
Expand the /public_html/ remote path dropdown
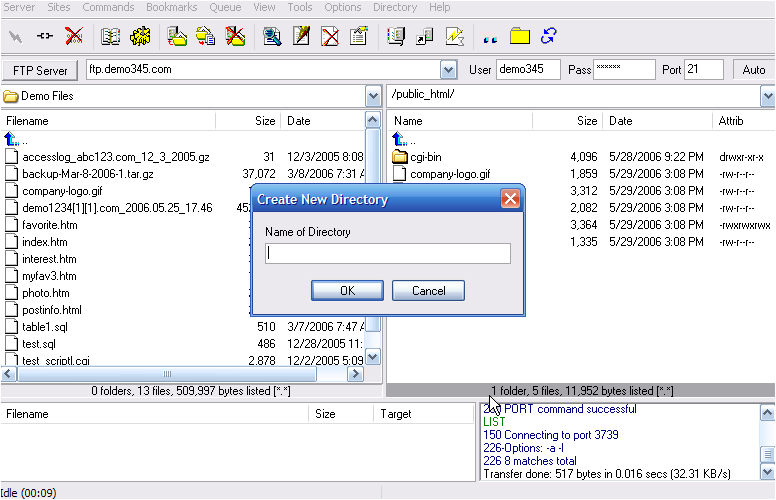tap(768, 96)
